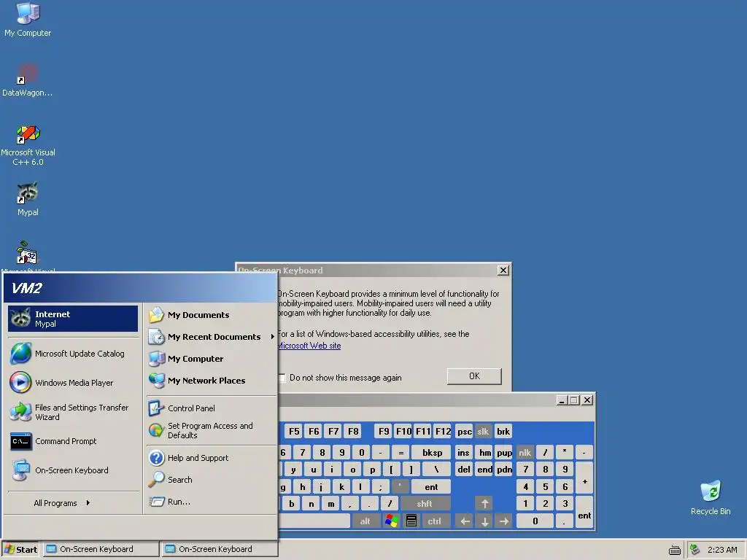
Task: Toggle the nlk num lock key
Action: coord(525,452)
